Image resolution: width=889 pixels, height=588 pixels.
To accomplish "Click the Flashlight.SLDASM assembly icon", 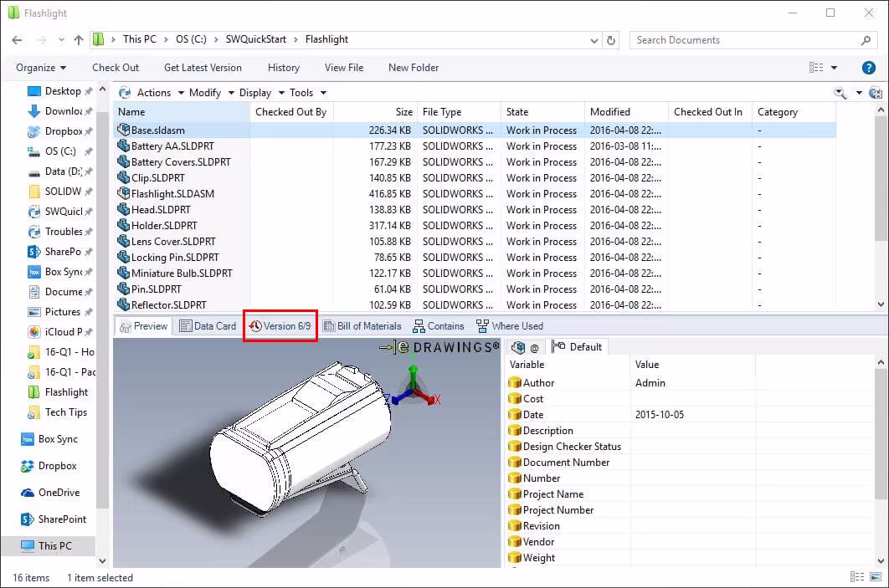I will (x=123, y=193).
